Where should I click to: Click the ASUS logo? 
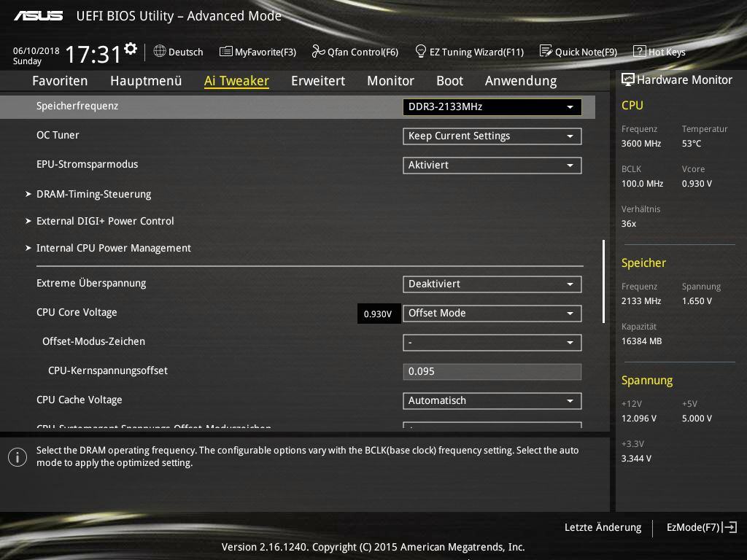[39, 16]
